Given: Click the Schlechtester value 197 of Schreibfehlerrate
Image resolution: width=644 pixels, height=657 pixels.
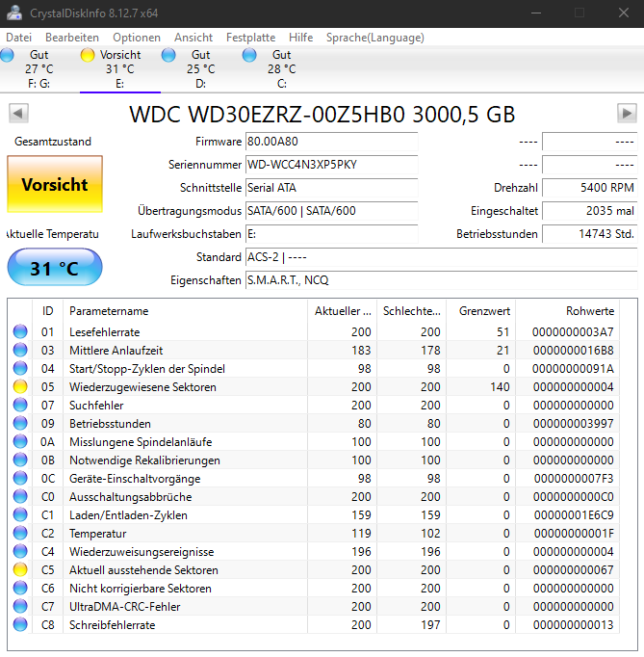Looking at the screenshot, I should pos(431,625).
